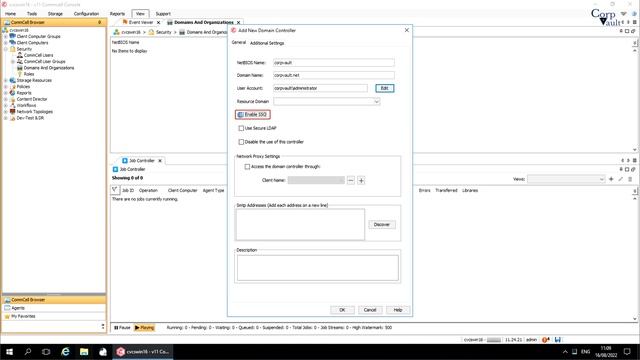The height and width of the screenshot is (360, 640).
Task: Click the pin icon on CommCell Browser header
Action: (100, 22)
